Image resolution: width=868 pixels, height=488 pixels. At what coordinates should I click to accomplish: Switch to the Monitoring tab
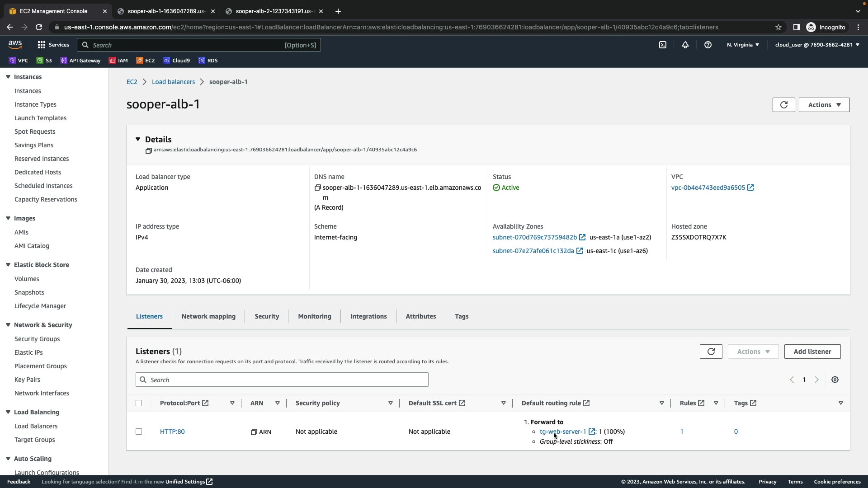tap(314, 316)
